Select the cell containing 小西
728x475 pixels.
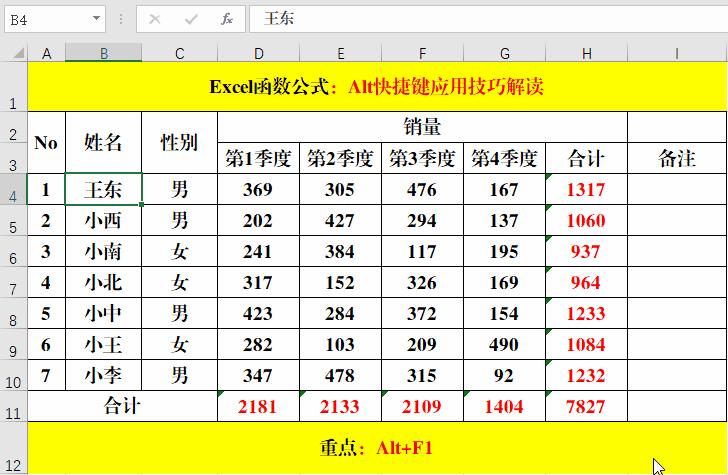[x=104, y=220]
